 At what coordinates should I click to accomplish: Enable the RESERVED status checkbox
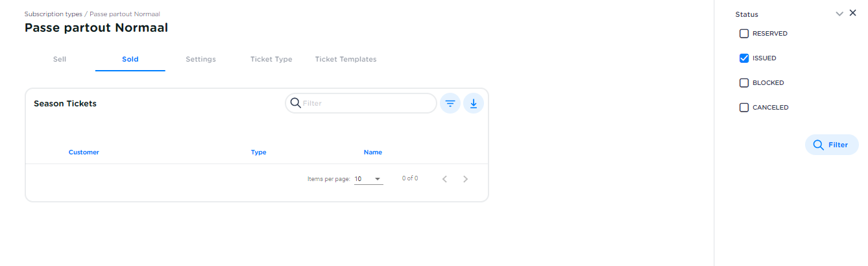744,34
